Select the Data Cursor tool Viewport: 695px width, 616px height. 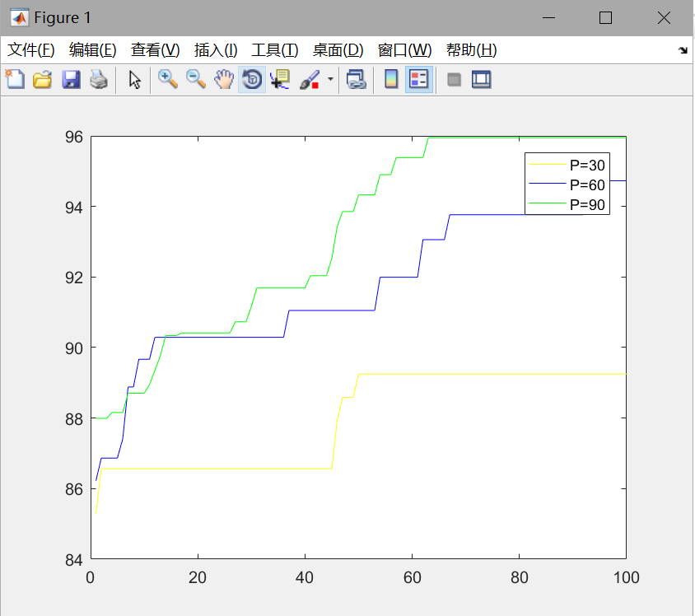pos(280,80)
